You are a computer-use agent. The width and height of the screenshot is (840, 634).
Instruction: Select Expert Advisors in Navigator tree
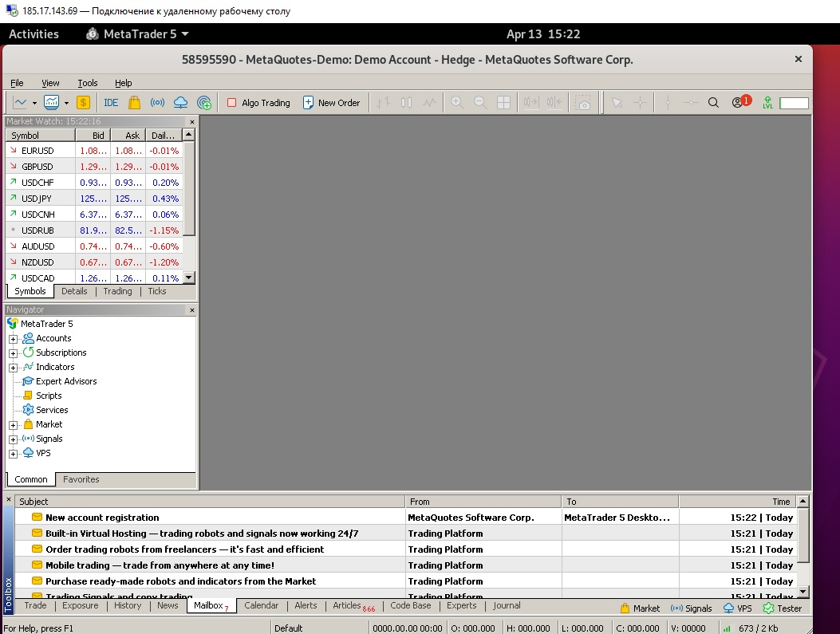click(66, 381)
